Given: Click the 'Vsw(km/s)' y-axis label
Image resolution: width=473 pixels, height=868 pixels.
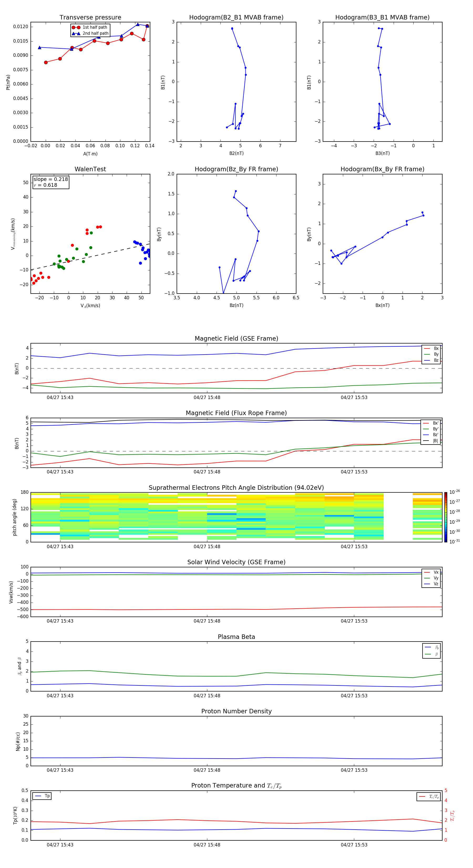Looking at the screenshot, I should tap(11, 592).
